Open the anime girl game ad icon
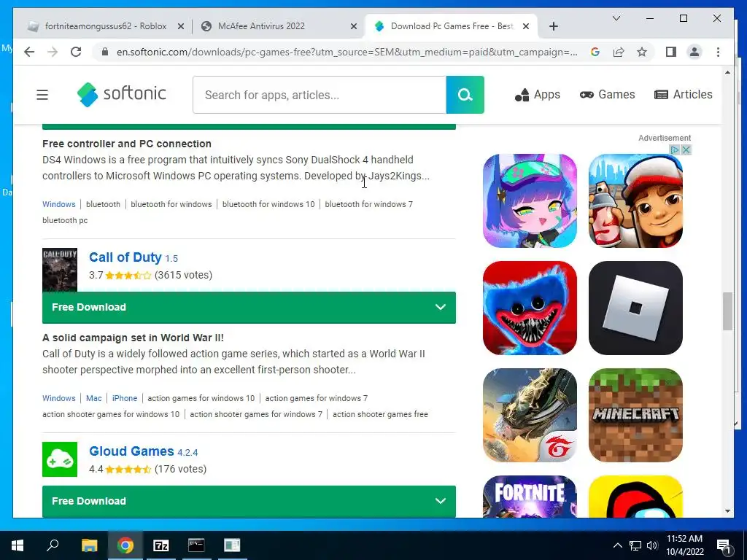Image resolution: width=747 pixels, height=560 pixels. pyautogui.click(x=530, y=201)
